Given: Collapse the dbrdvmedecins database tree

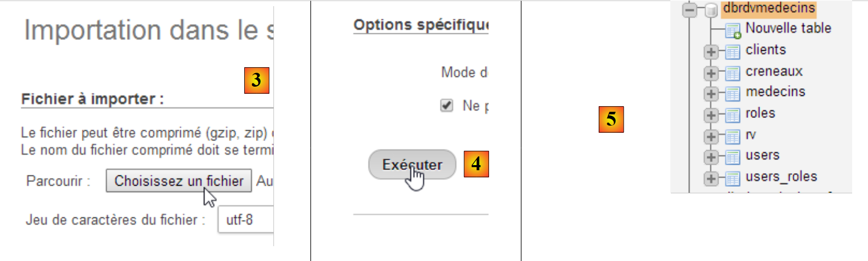Looking at the screenshot, I should click(x=690, y=10).
